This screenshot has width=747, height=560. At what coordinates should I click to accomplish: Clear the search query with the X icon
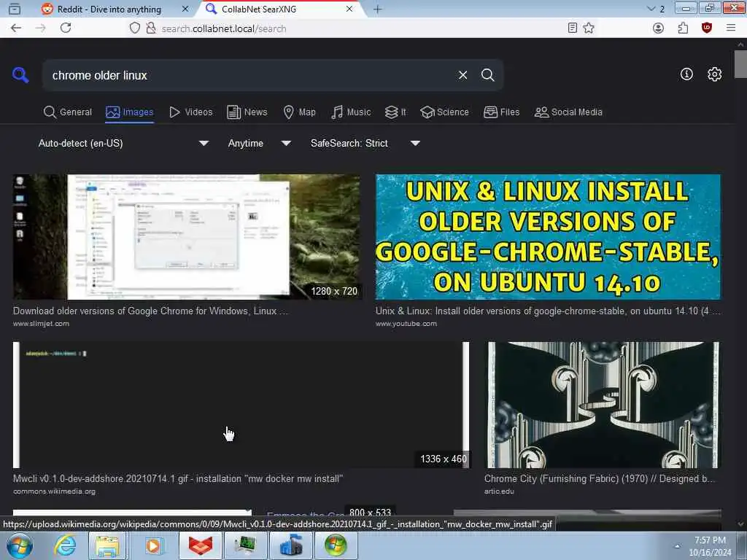click(x=462, y=75)
